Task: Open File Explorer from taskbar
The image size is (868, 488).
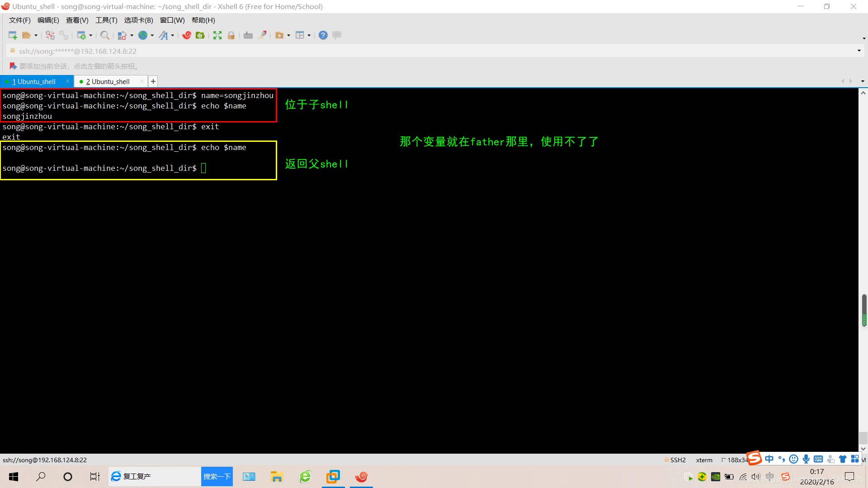Action: click(277, 477)
